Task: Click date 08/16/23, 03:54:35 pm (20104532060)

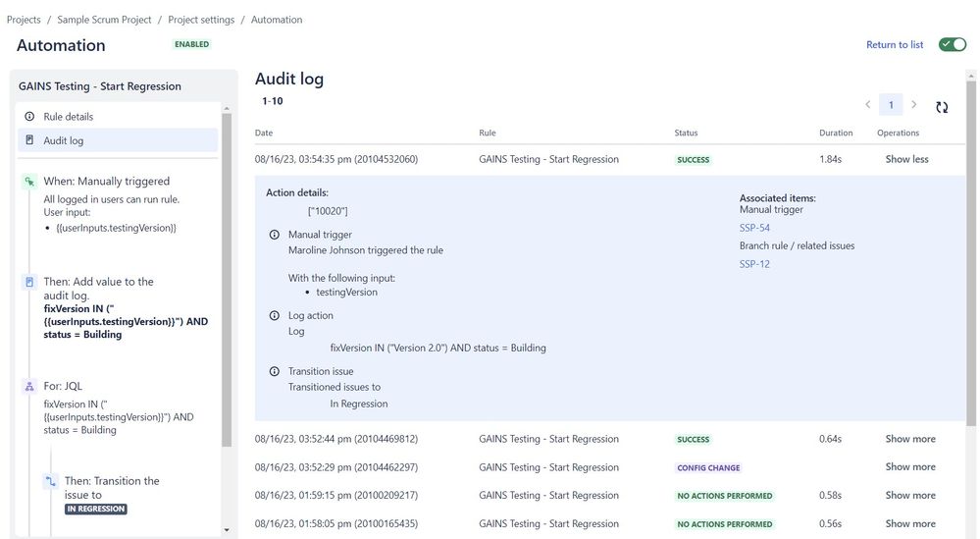Action: (x=336, y=159)
